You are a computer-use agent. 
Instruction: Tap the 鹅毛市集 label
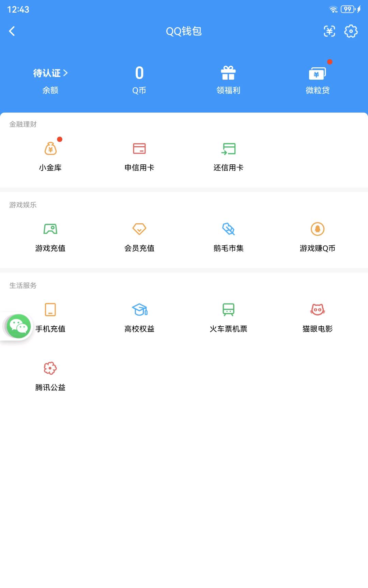coord(228,248)
